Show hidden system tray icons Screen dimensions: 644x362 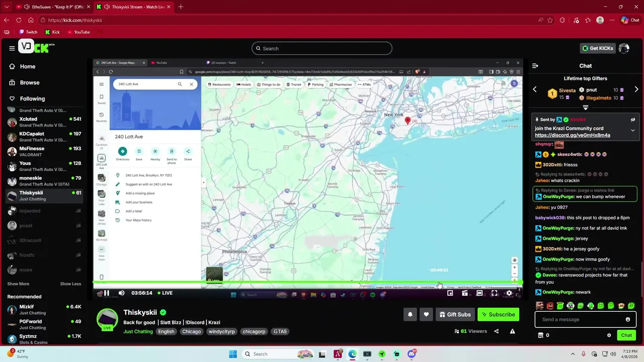[574, 354]
